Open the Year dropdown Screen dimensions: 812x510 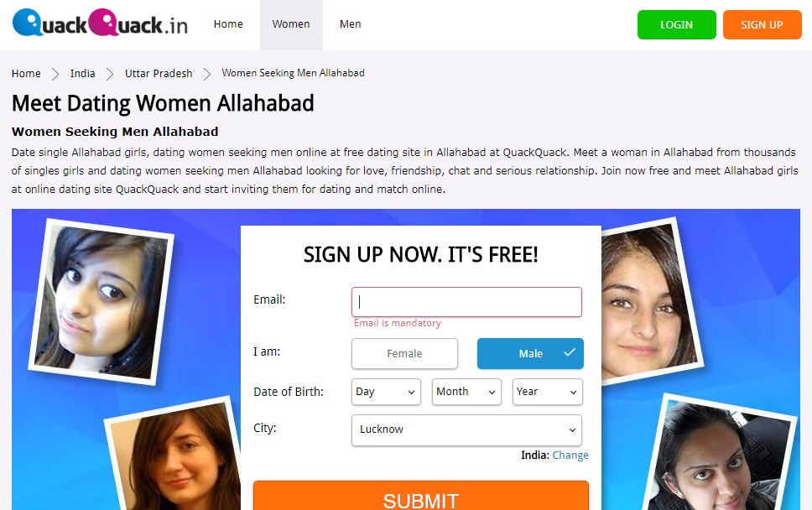click(x=548, y=392)
